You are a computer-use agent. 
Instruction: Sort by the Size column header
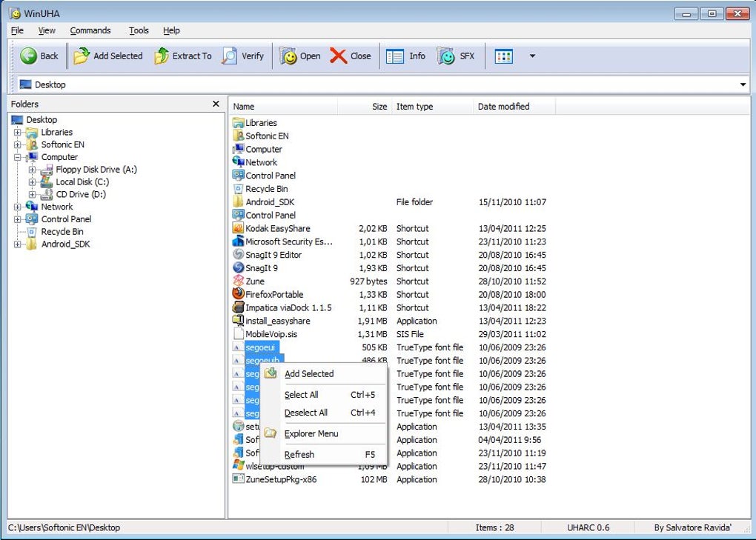364,107
